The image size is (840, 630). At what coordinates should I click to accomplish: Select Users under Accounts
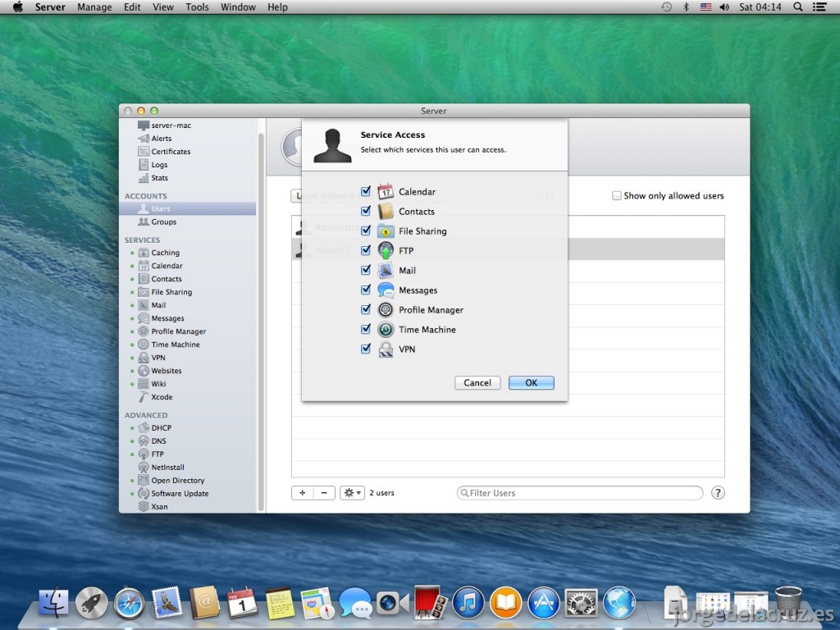(x=188, y=209)
